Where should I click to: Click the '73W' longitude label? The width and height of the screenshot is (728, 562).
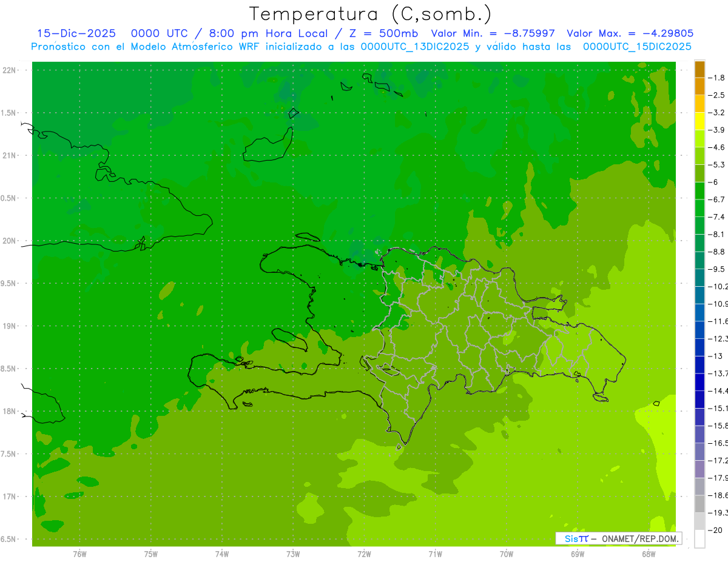[293, 554]
